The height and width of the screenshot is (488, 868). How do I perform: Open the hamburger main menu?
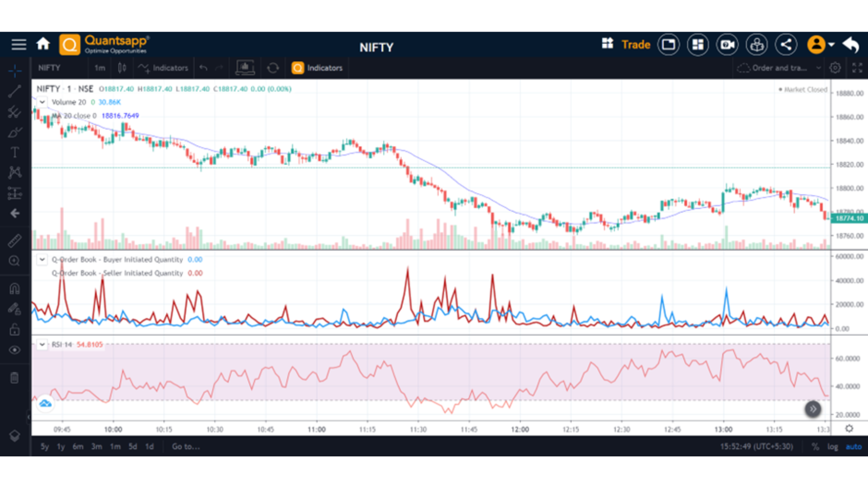point(19,44)
